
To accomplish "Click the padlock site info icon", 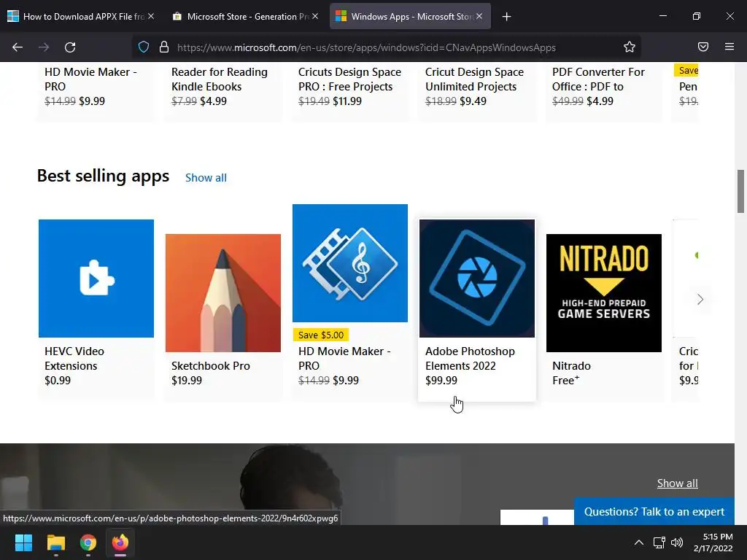I will coord(164,47).
